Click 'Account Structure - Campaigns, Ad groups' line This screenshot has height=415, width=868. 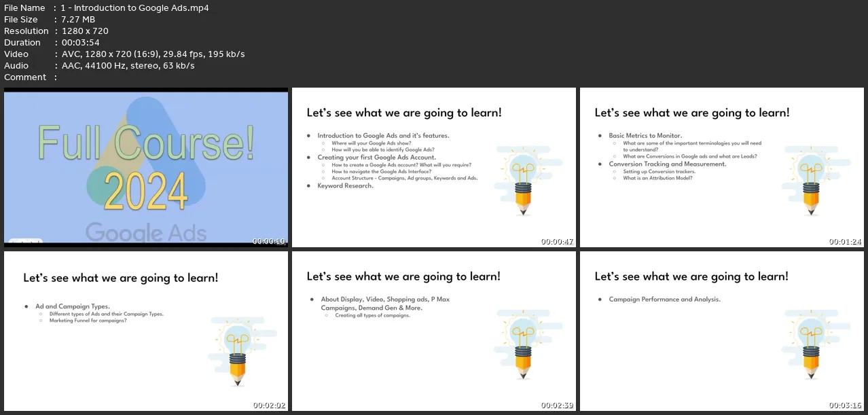point(405,179)
